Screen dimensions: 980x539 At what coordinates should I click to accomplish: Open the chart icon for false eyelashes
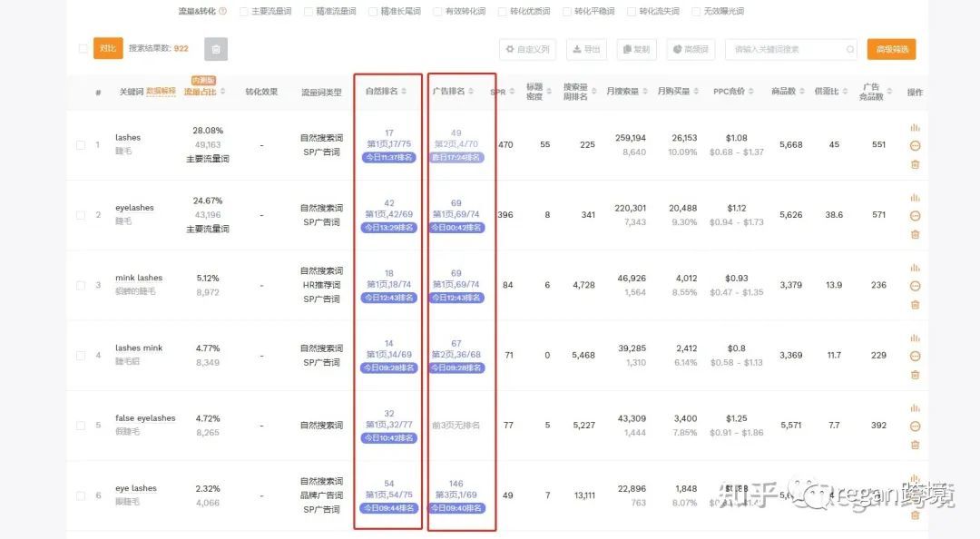coord(915,407)
